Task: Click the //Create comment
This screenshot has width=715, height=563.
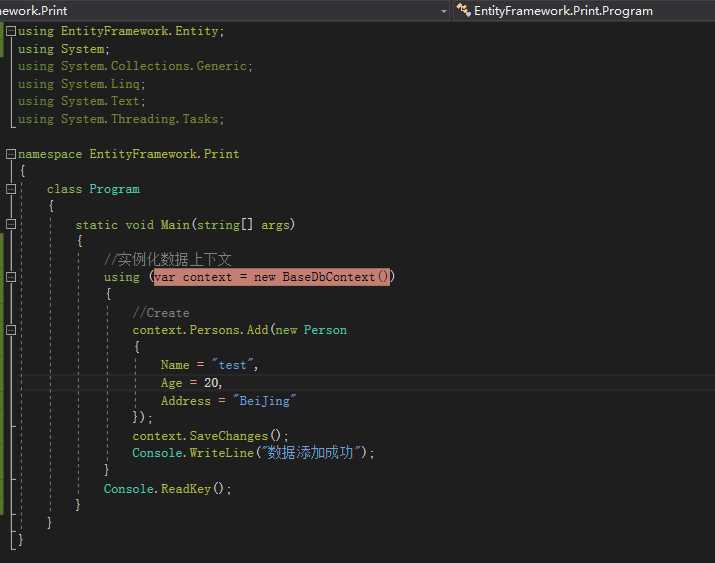Action: click(x=161, y=313)
